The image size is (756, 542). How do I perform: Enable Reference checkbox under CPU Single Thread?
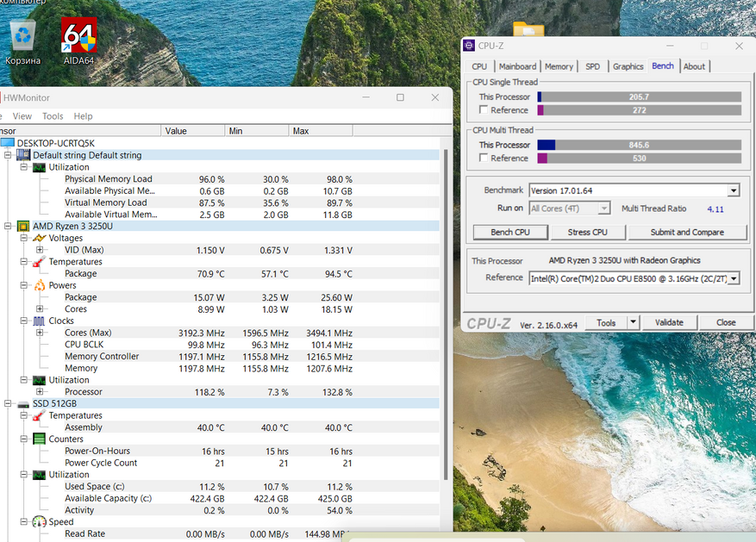tap(484, 110)
